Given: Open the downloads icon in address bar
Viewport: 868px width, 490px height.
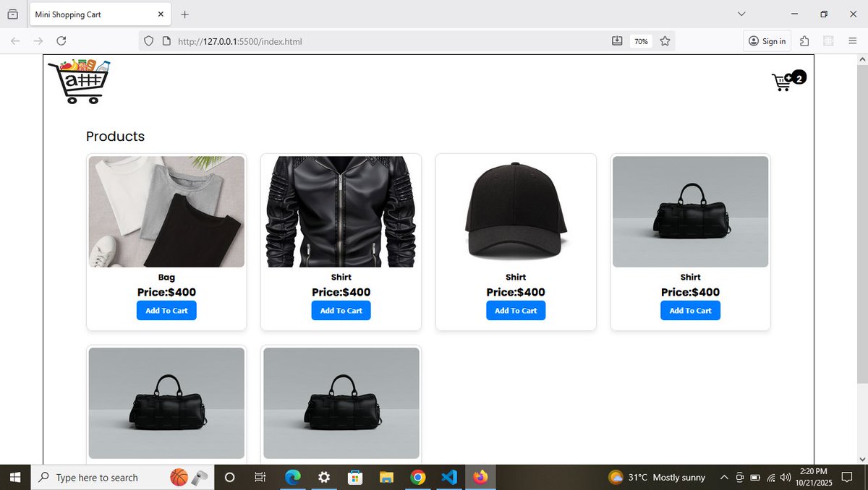Looking at the screenshot, I should [617, 41].
